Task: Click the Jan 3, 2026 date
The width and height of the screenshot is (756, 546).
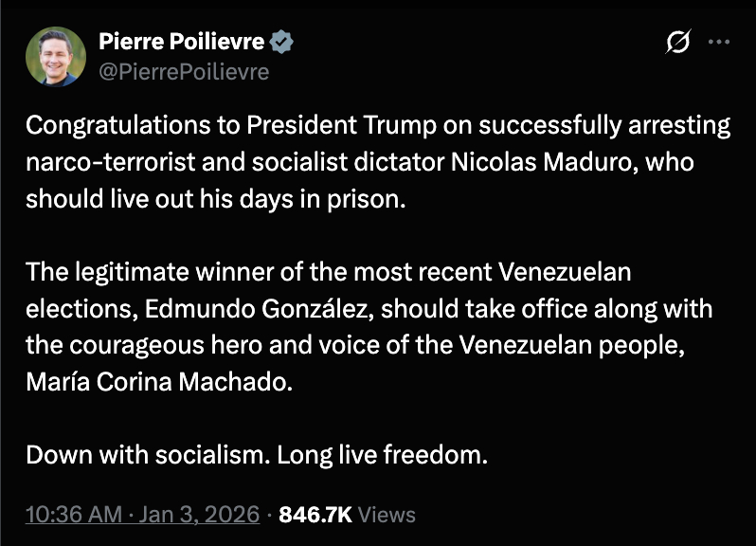Action: 197,515
